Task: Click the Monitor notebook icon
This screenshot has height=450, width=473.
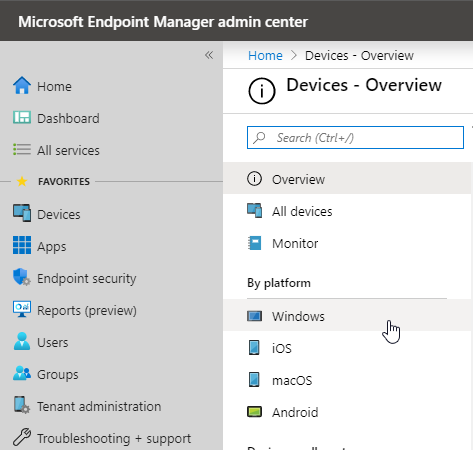Action: coord(255,243)
